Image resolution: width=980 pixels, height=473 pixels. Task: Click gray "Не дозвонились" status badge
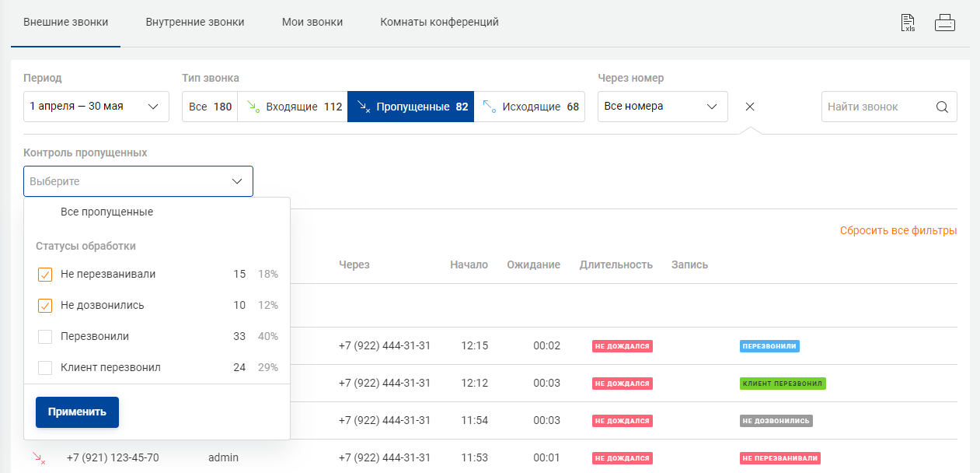click(x=776, y=421)
